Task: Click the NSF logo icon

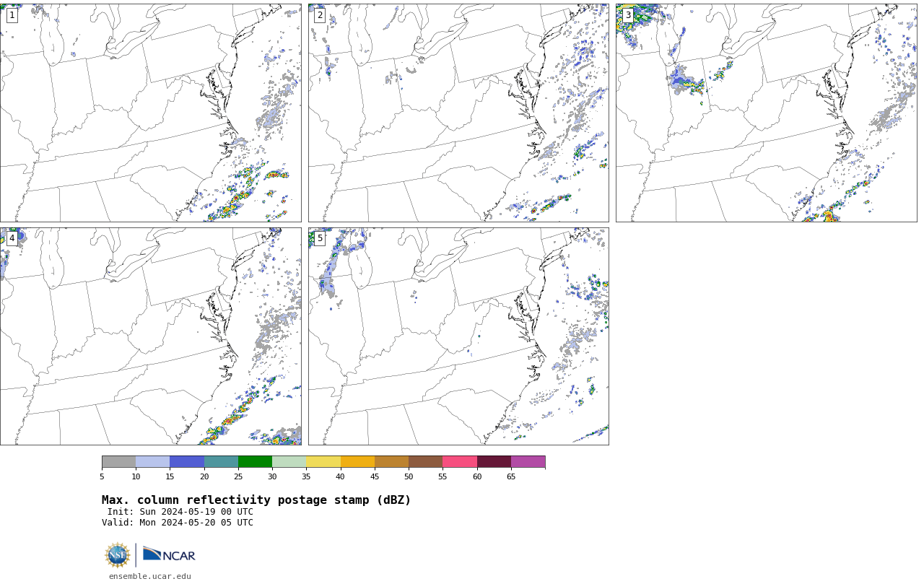Action: [118, 555]
